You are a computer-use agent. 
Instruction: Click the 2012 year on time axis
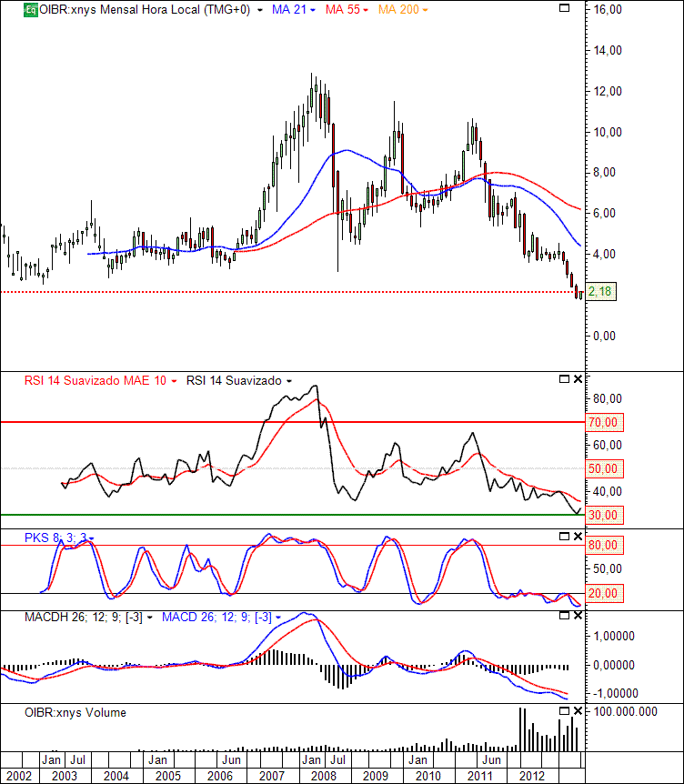click(x=531, y=776)
